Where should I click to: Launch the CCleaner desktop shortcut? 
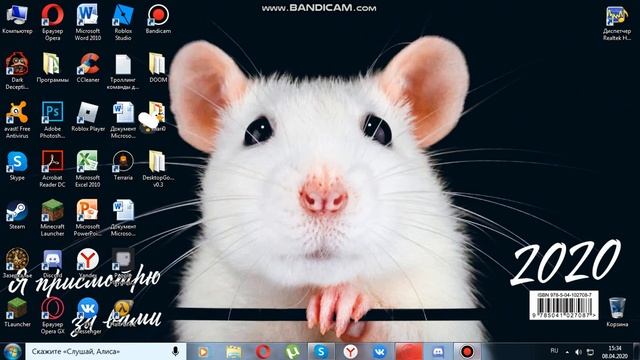(88, 68)
